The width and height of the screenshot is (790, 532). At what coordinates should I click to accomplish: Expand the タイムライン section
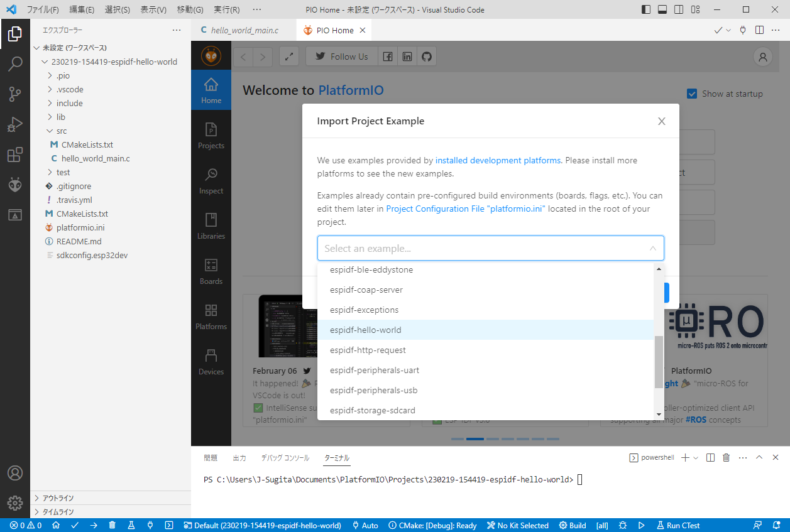point(111,512)
